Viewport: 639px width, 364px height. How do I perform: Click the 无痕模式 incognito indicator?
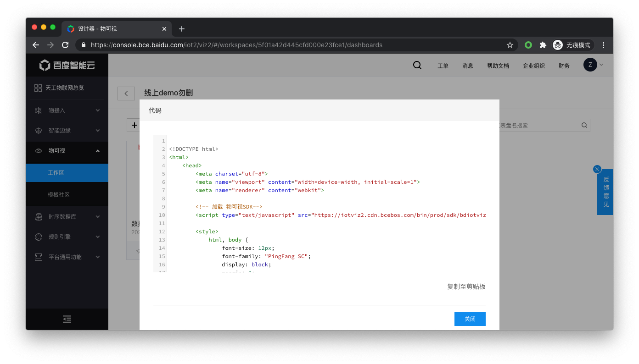(x=573, y=45)
